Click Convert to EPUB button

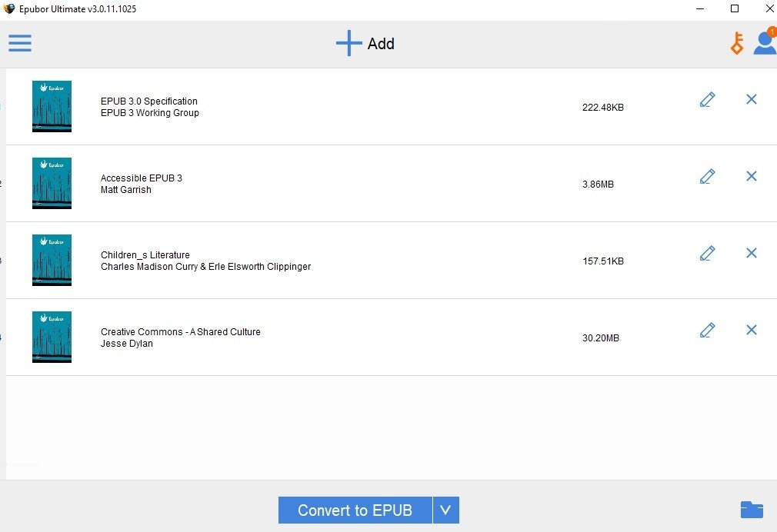(355, 510)
